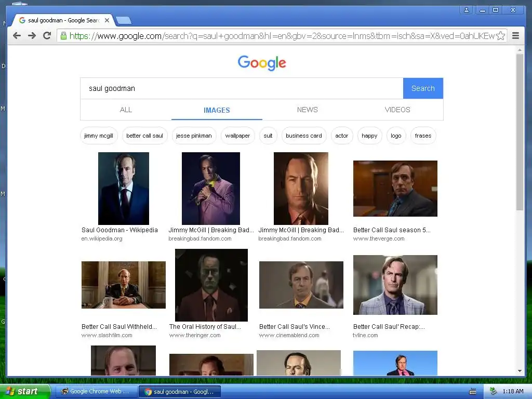The image size is (532, 399).
Task: Open The Oral History of Saul link
Action: [x=205, y=327]
